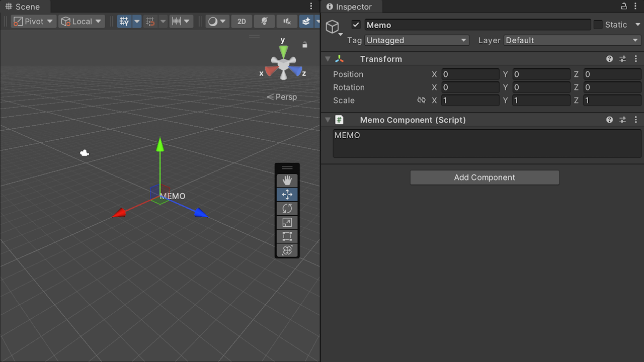Click the Memo Component presets icon

point(622,120)
